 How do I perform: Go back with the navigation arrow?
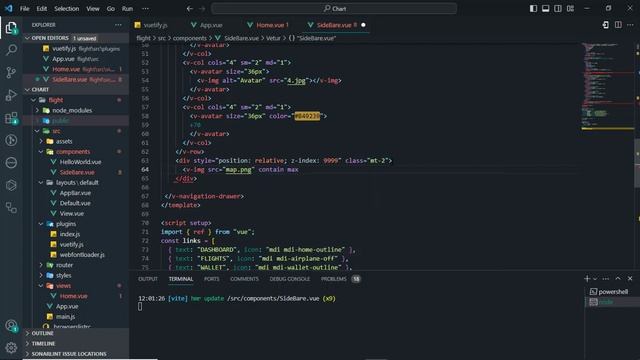point(190,9)
